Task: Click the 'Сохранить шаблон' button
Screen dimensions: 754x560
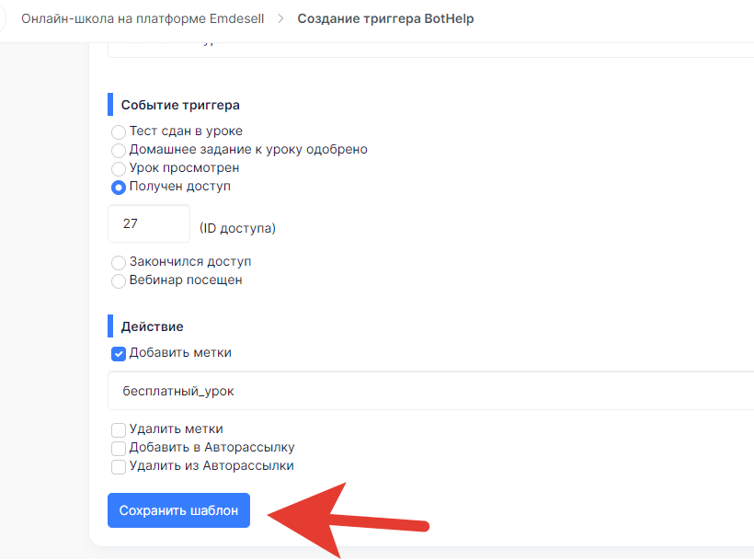Action: tap(179, 510)
